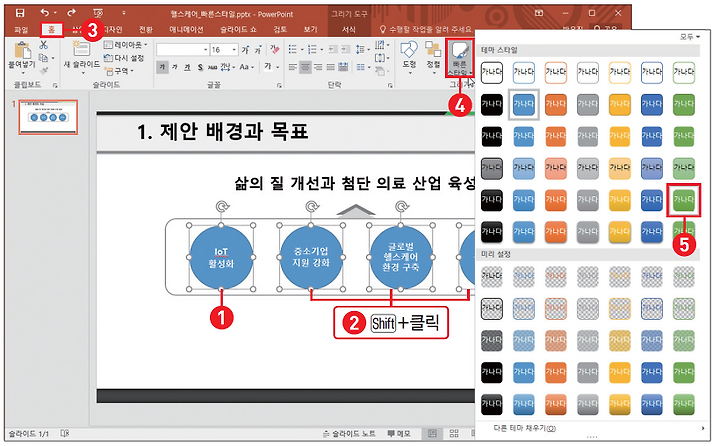Switch to the 전환 tab

point(146,29)
